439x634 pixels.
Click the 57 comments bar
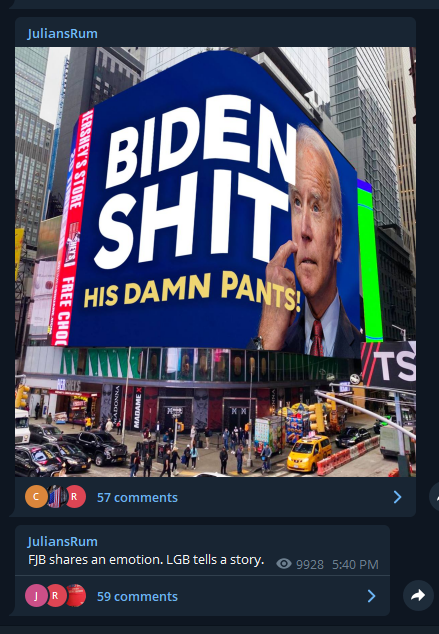[215, 497]
